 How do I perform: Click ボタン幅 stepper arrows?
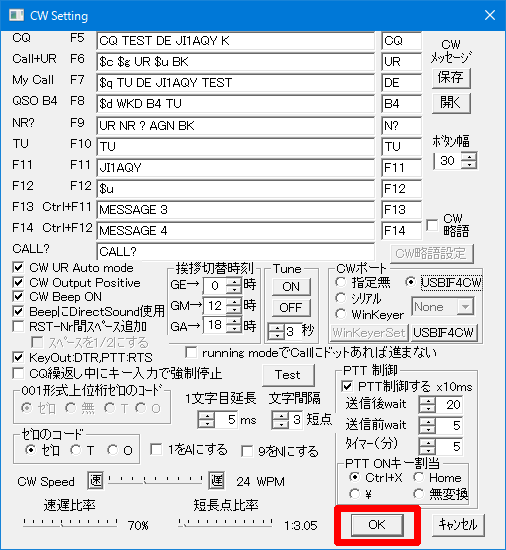tap(469, 161)
